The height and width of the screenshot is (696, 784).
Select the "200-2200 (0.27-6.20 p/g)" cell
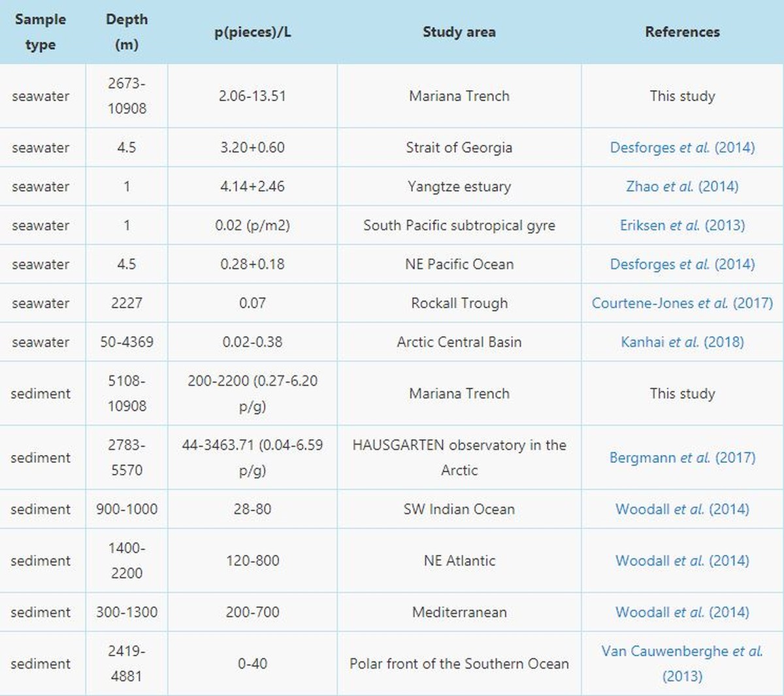tap(252, 394)
